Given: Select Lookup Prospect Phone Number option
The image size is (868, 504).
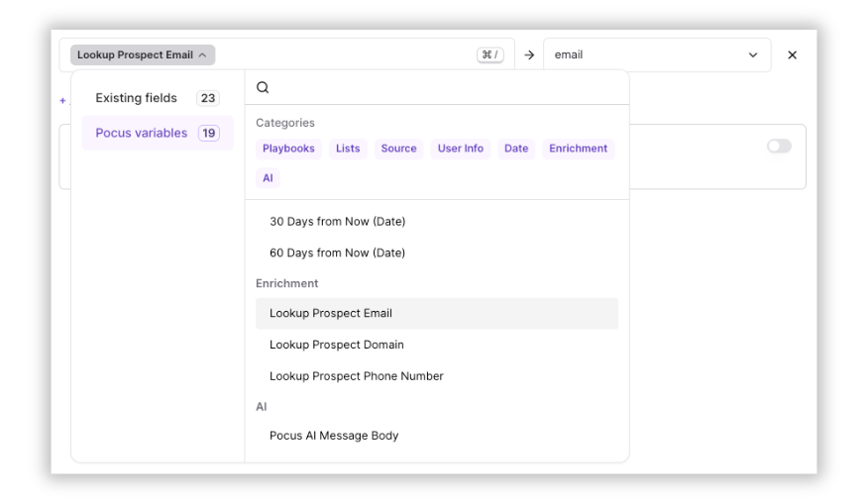Looking at the screenshot, I should click(x=437, y=376).
